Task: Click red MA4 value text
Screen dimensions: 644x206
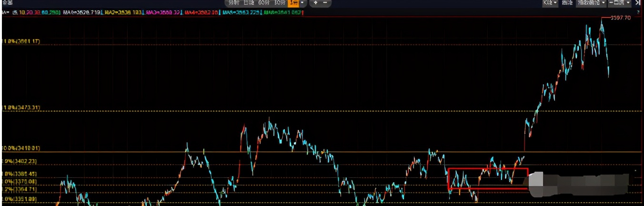Action: pos(201,12)
